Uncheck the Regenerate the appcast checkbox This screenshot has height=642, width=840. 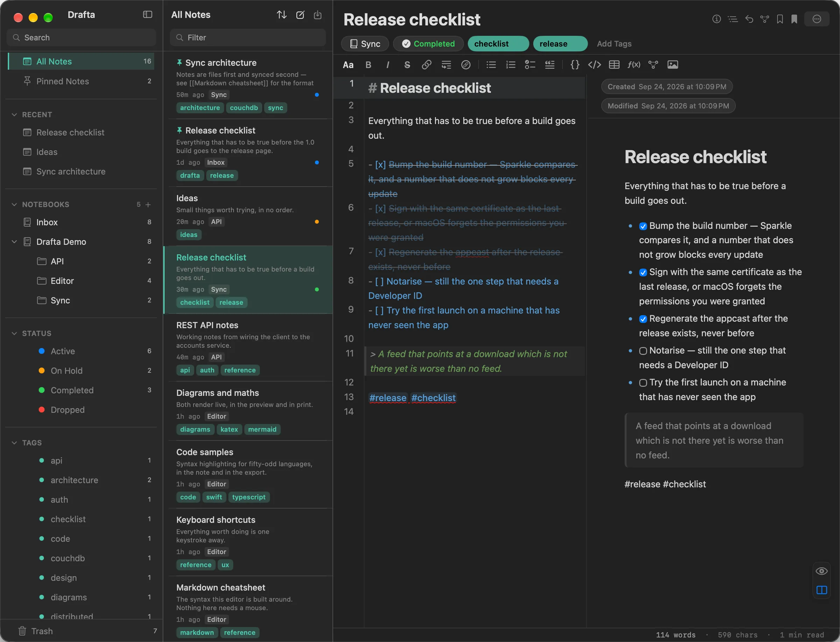coord(643,319)
